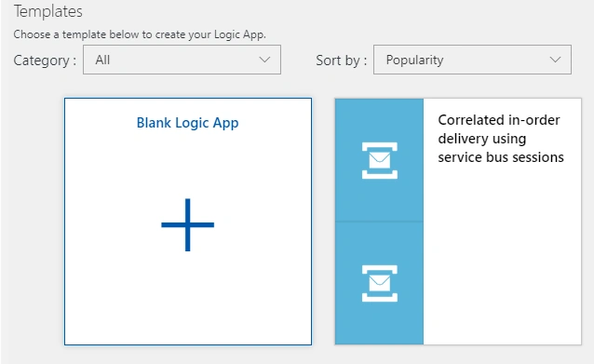Select the Blank Logic App template card

[x=188, y=222]
